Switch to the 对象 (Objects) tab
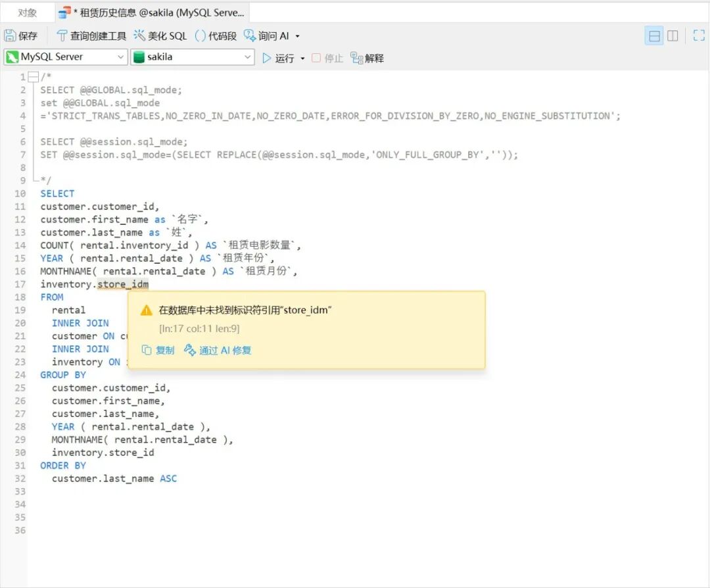Screen dimensions: 710x588 pyautogui.click(x=27, y=12)
